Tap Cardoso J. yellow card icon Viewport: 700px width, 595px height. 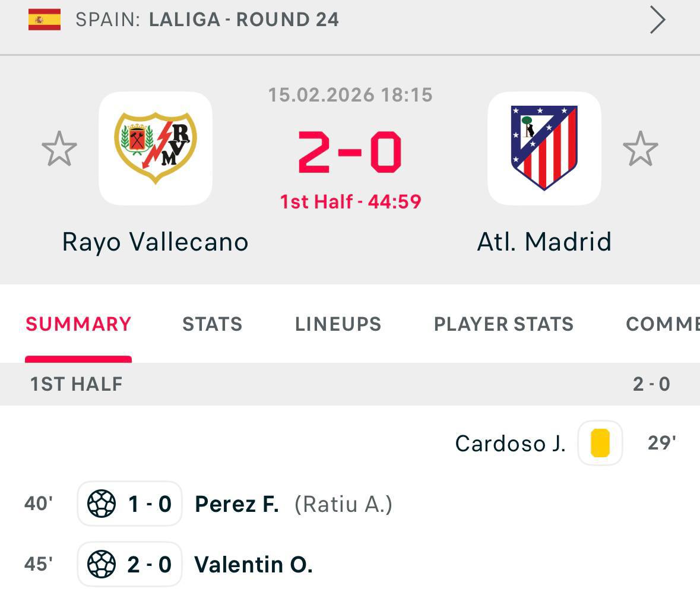tap(600, 443)
